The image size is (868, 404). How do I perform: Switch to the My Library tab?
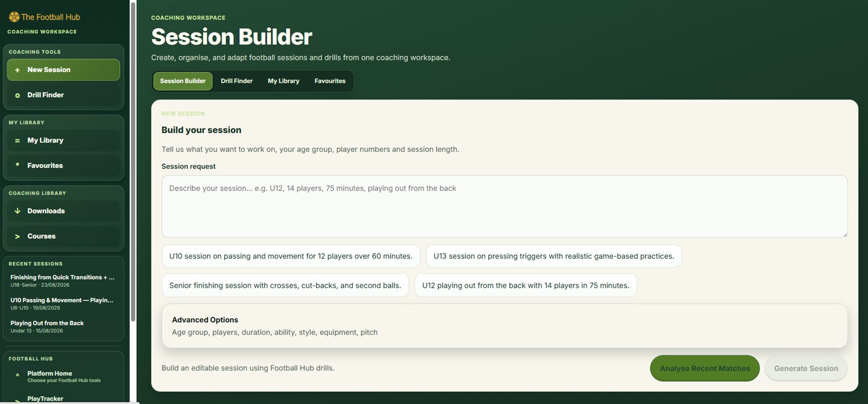coord(283,81)
